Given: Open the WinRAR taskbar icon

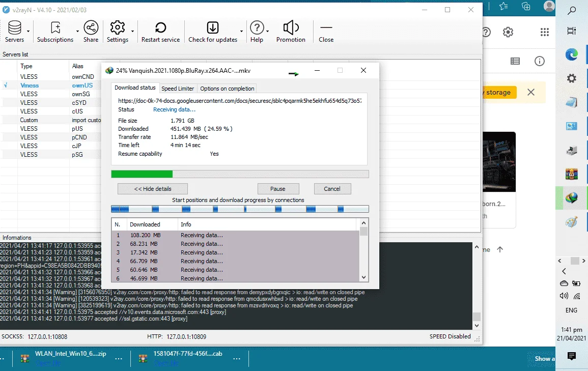Looking at the screenshot, I should coord(572,174).
